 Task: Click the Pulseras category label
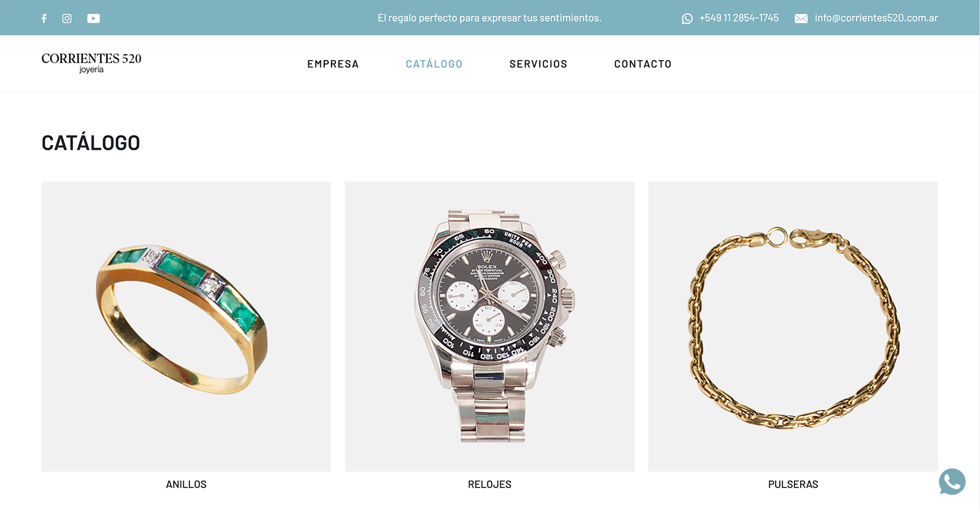click(x=793, y=484)
